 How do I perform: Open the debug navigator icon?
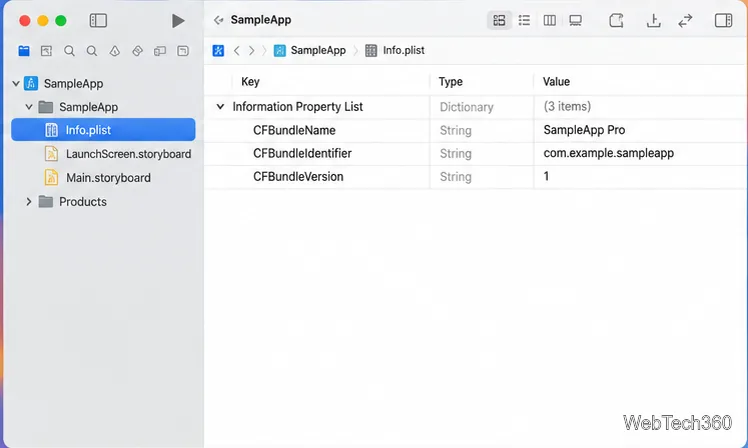[x=160, y=51]
